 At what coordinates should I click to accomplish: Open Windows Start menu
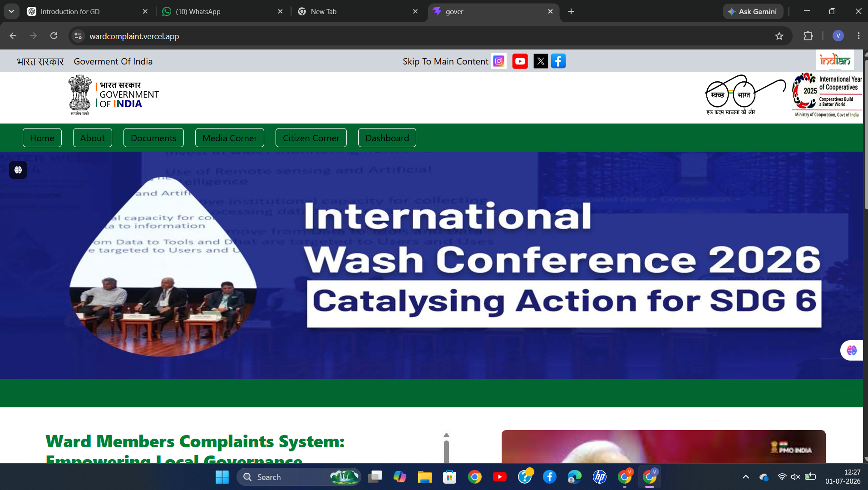222,477
